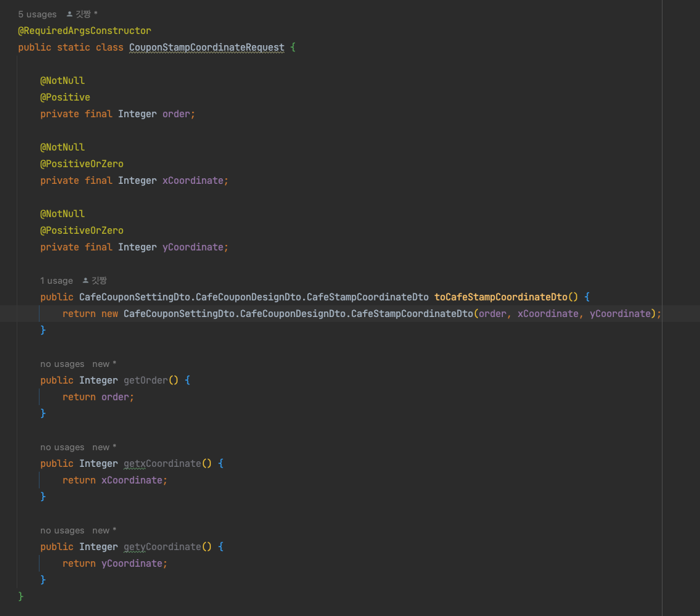Click the 'new' keyword in the return statement
The width and height of the screenshot is (700, 616).
110,314
